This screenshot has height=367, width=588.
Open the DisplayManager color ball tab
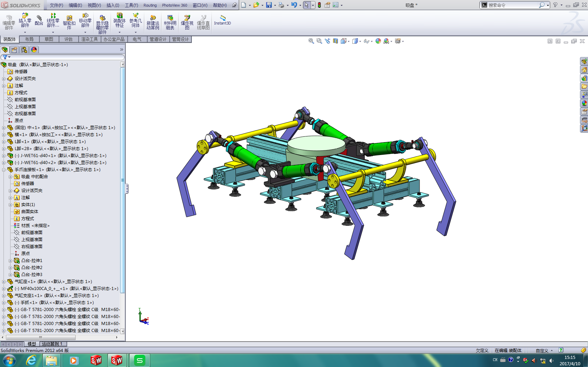34,50
